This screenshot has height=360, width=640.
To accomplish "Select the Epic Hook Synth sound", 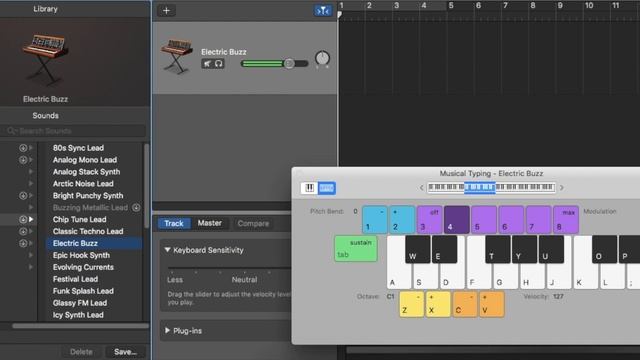I will (82, 256).
